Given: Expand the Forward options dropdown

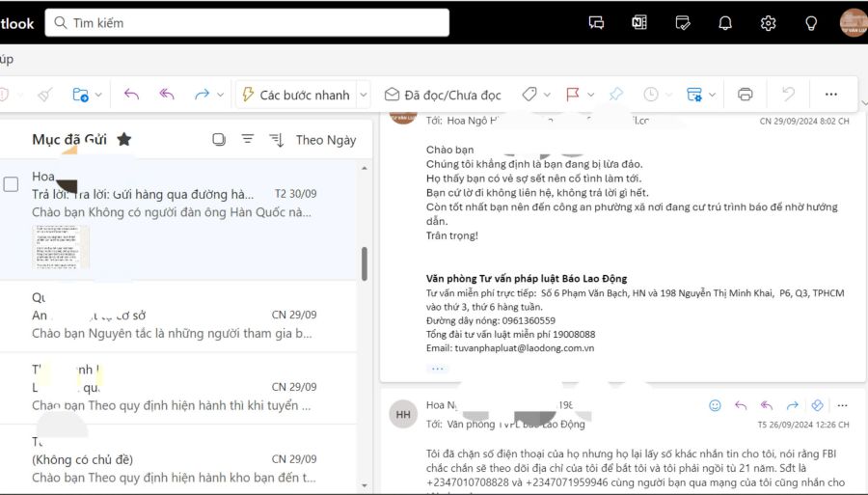Looking at the screenshot, I should [220, 95].
